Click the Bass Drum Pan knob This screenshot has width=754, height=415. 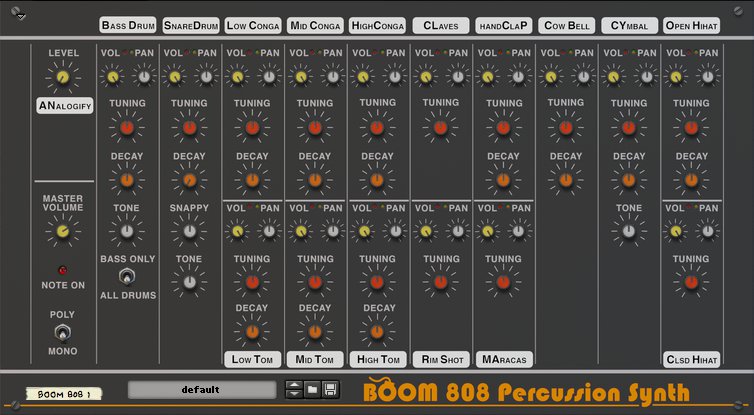(144, 76)
